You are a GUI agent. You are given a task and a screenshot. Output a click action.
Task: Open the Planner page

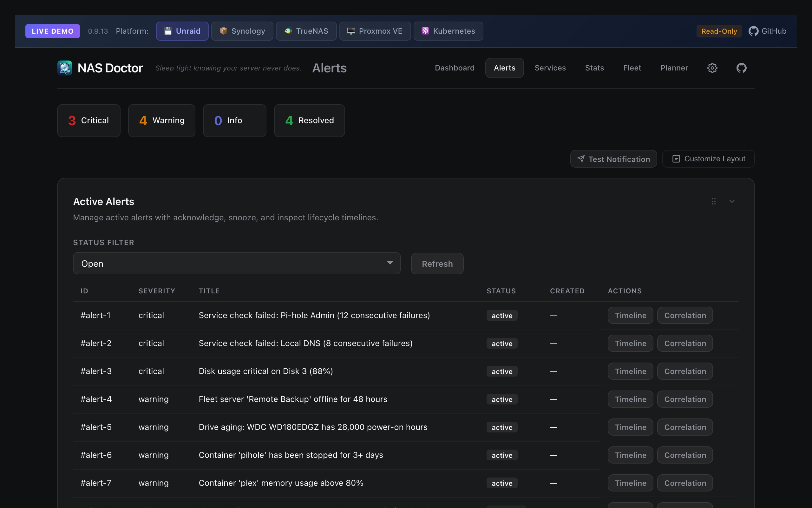tap(674, 68)
